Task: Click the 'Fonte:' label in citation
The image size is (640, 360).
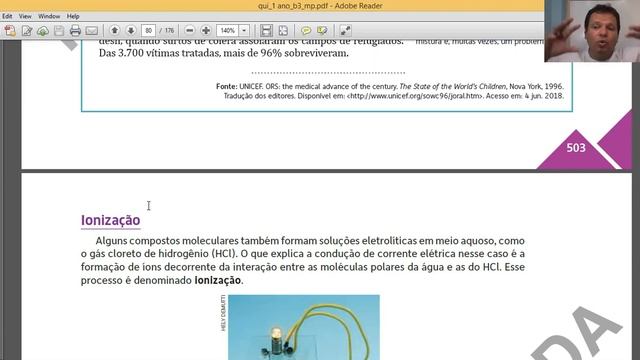Action: (227, 87)
